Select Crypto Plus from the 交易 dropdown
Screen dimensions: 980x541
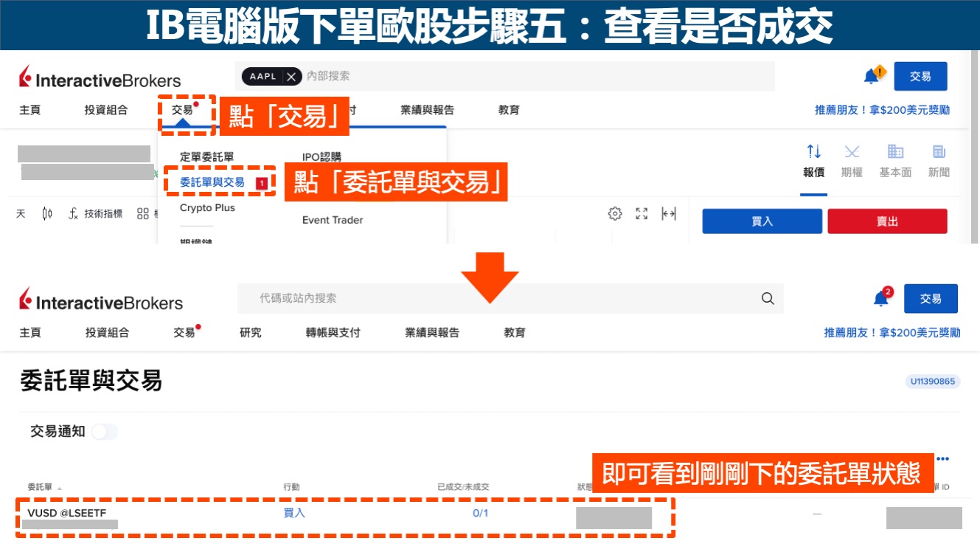(x=207, y=207)
